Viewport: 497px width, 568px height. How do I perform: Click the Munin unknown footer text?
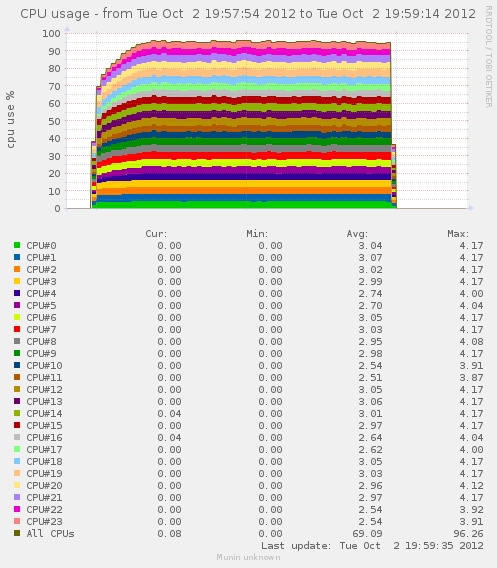248,557
